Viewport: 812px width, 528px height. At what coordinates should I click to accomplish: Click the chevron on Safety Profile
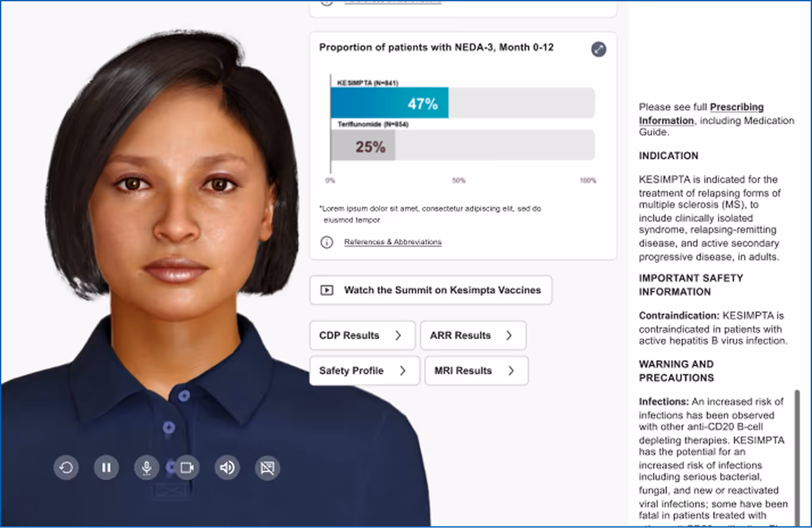pyautogui.click(x=403, y=370)
